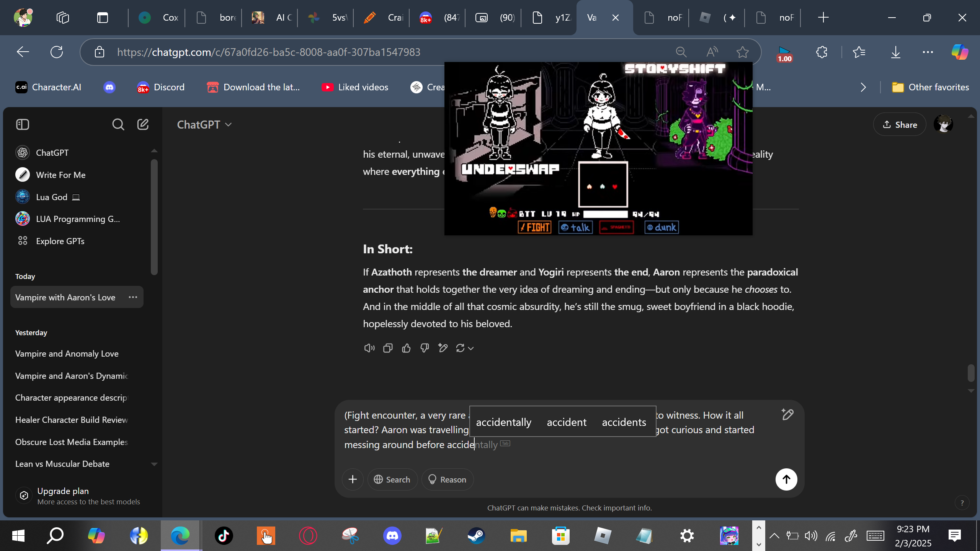This screenshot has width=980, height=551.
Task: Open the regenerate response model switcher
Action: coord(465,348)
